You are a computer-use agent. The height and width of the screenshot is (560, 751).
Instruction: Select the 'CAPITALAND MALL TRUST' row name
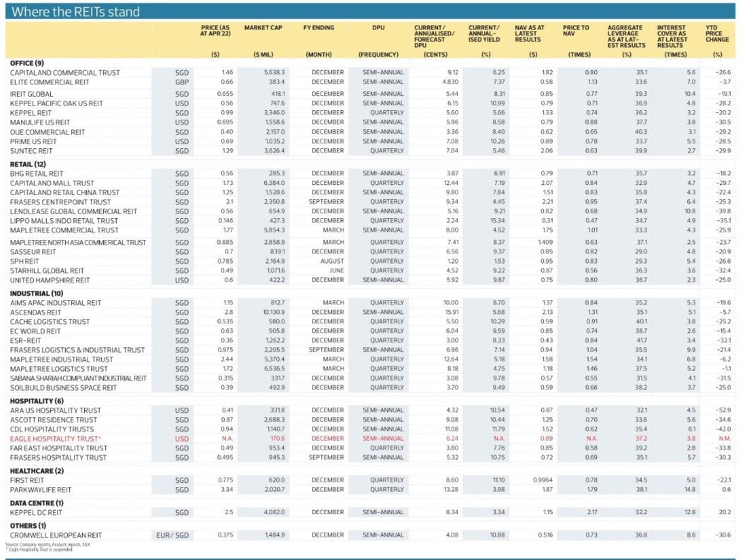click(x=52, y=184)
